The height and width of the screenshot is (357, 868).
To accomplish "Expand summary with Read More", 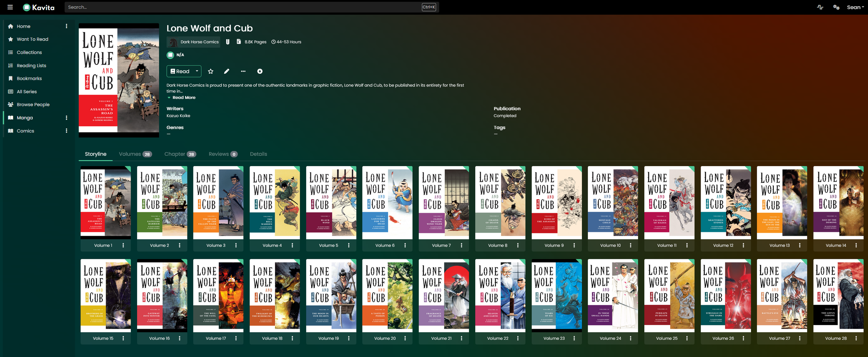I will coord(184,98).
